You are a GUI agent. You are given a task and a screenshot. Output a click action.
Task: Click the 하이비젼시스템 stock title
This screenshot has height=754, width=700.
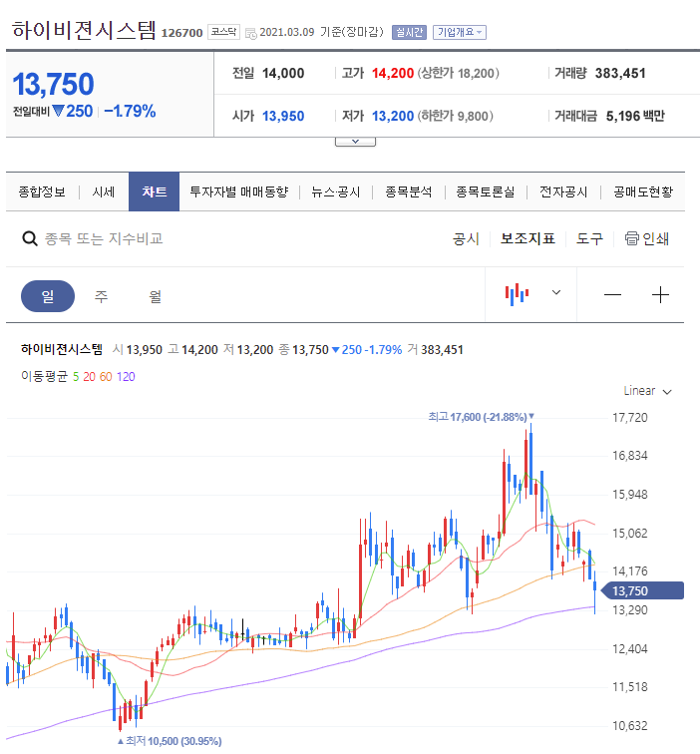(x=84, y=30)
